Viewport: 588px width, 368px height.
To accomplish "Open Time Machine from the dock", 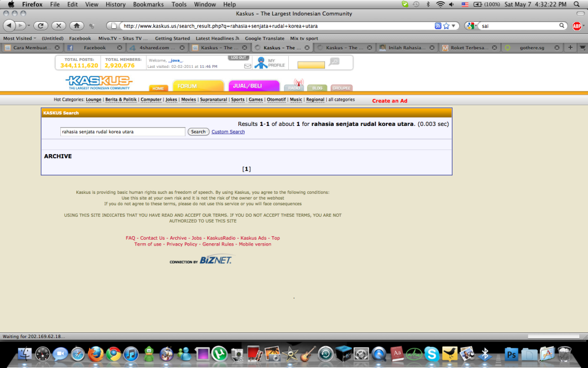I will [326, 354].
